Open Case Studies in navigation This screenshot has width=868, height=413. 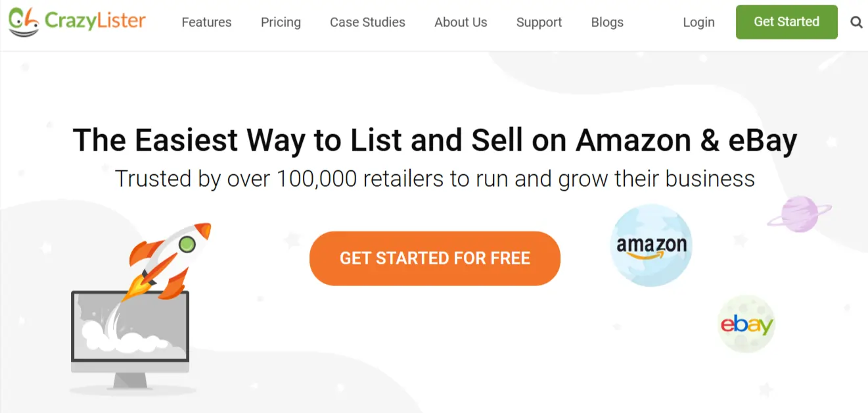367,22
